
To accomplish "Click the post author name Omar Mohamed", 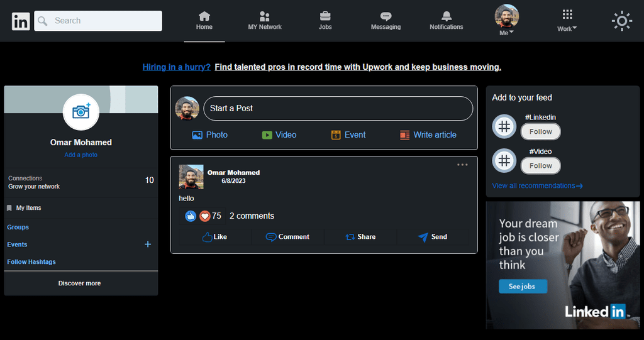I will [x=233, y=172].
